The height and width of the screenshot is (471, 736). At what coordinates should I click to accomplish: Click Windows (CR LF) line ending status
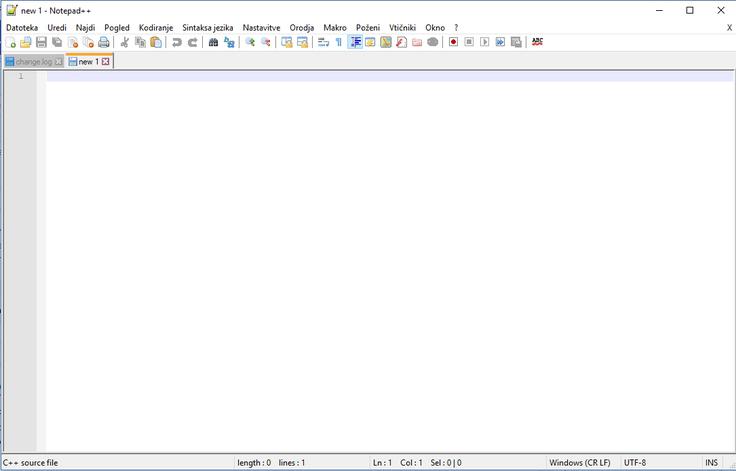[x=580, y=463]
